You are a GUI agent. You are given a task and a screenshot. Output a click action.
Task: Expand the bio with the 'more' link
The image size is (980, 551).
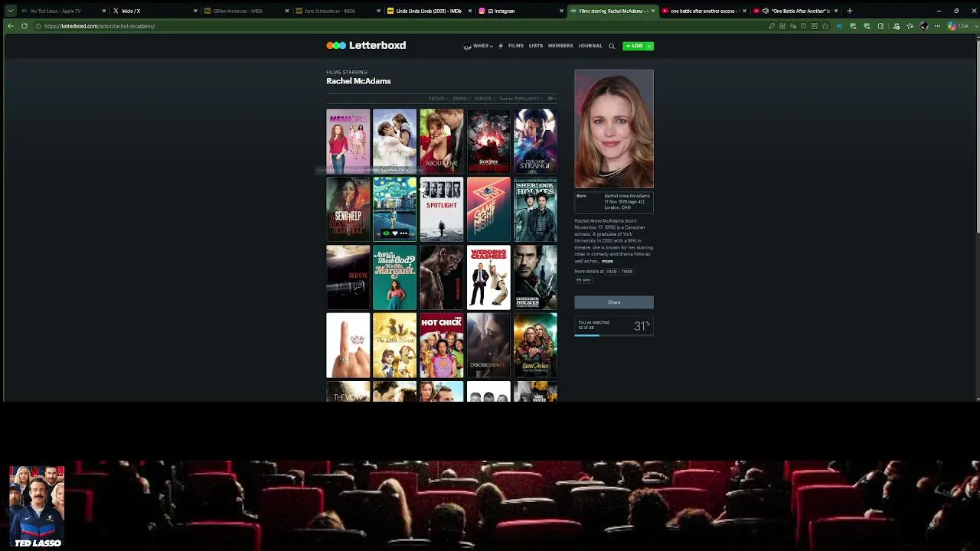tap(607, 261)
